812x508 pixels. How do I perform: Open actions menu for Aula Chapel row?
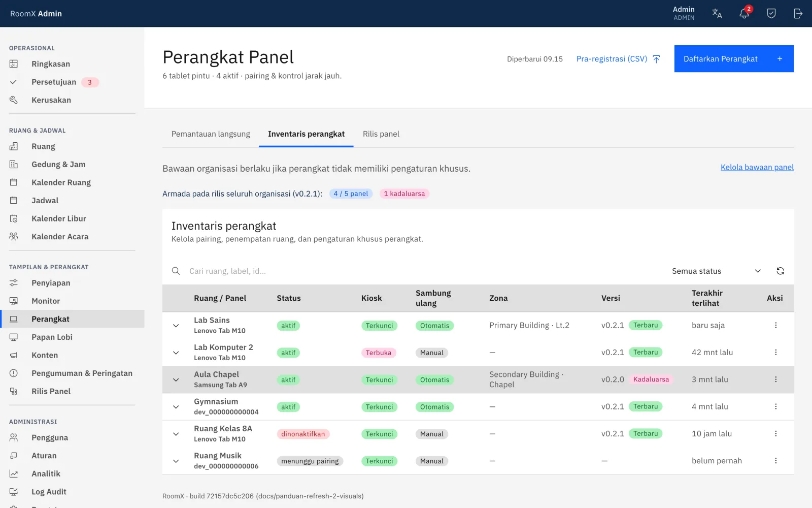[x=776, y=379]
